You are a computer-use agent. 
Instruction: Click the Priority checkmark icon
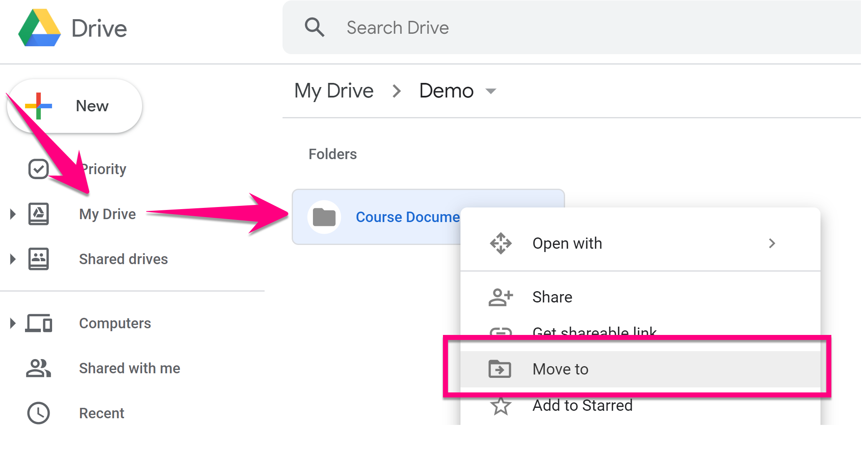point(38,169)
